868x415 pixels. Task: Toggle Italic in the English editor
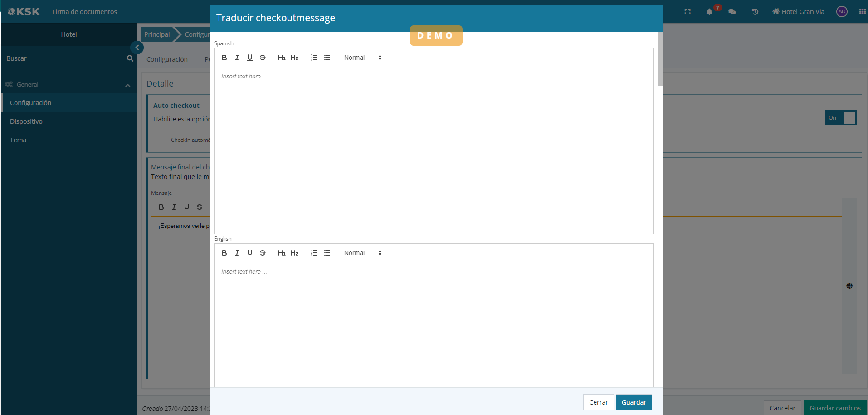point(237,253)
